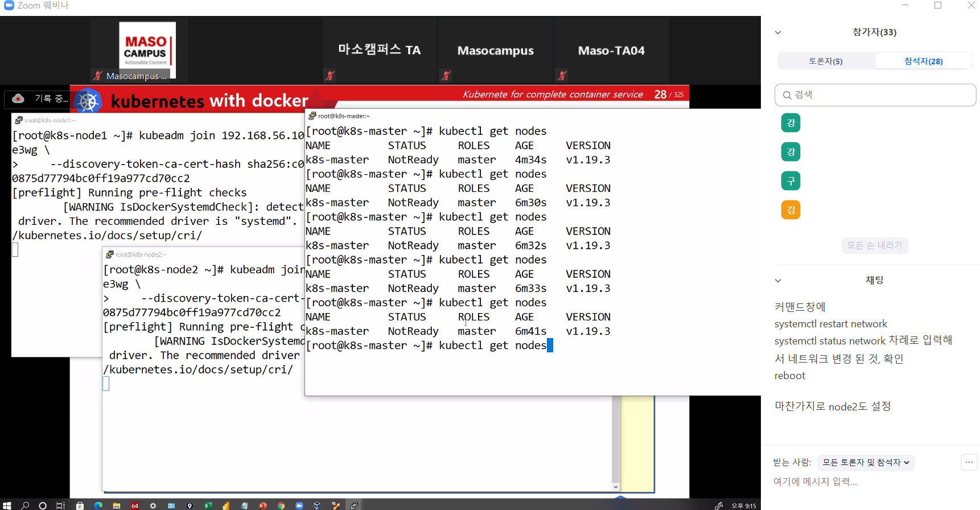Click the 모든 손 내리기 button
The height and width of the screenshot is (510, 980).
[x=875, y=245]
